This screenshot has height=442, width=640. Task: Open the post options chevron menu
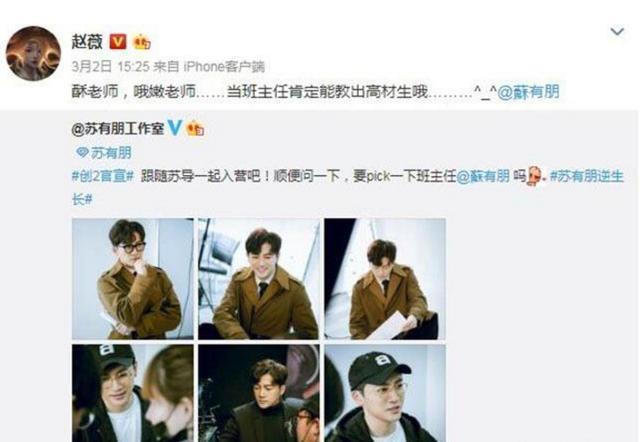(x=617, y=31)
